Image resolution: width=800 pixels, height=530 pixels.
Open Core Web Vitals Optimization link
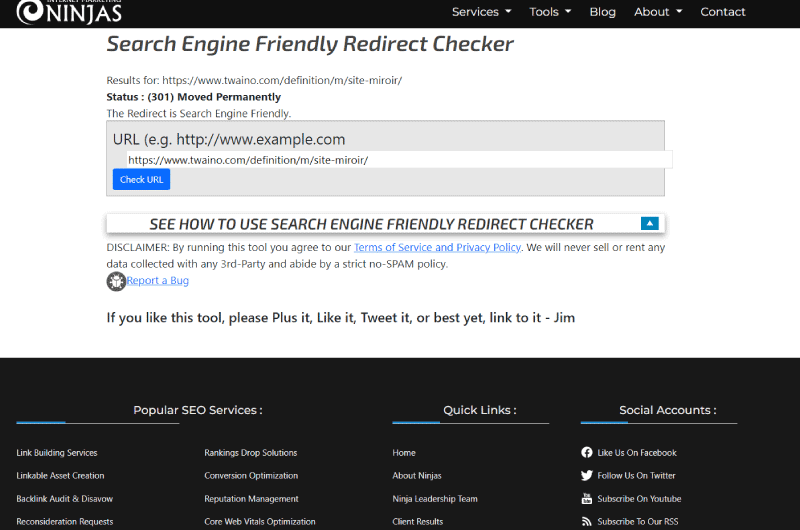(x=260, y=521)
